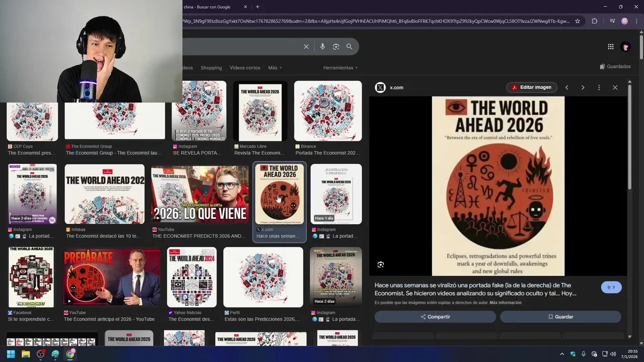The height and width of the screenshot is (362, 644).
Task: Click the Ir button to visit page
Action: 611,287
